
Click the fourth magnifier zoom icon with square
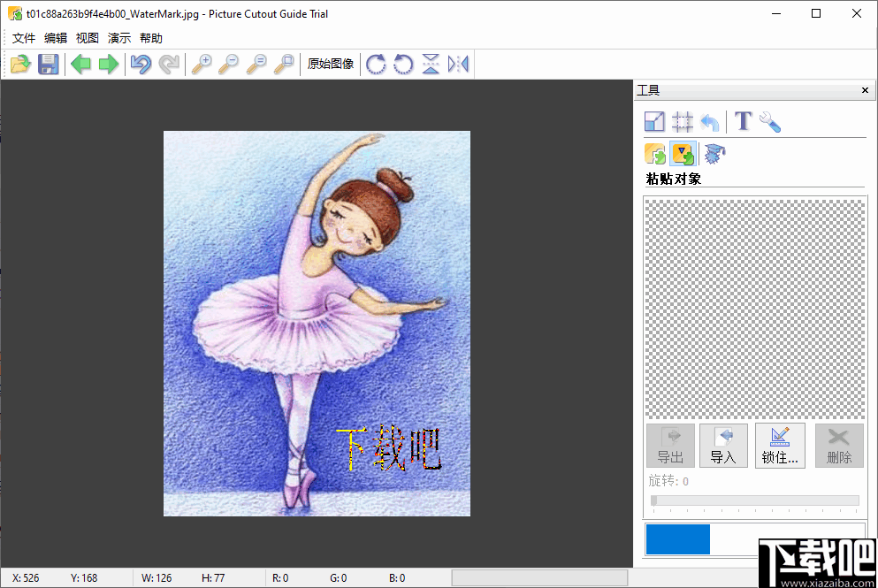[x=284, y=64]
